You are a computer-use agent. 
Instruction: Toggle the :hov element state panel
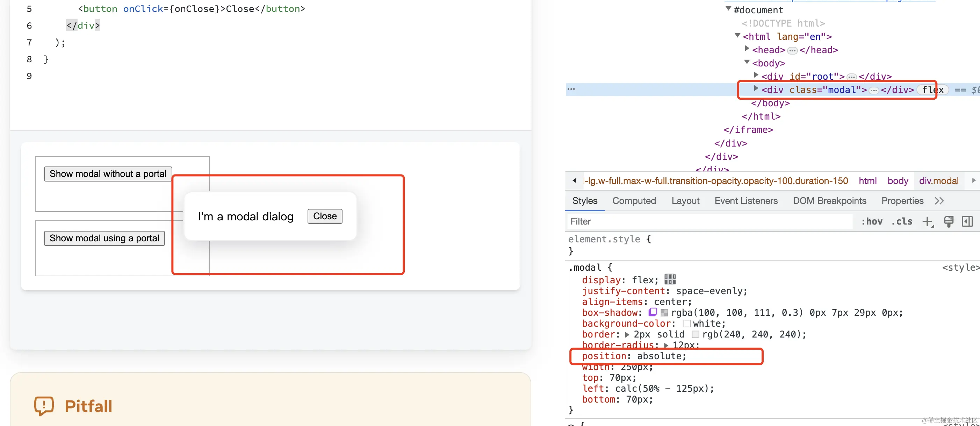point(872,221)
